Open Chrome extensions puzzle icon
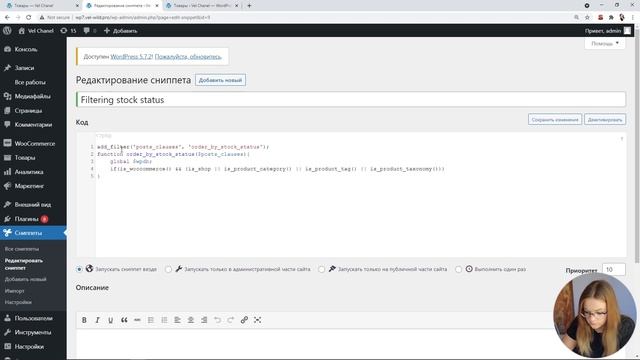The height and width of the screenshot is (360, 640). (x=611, y=18)
